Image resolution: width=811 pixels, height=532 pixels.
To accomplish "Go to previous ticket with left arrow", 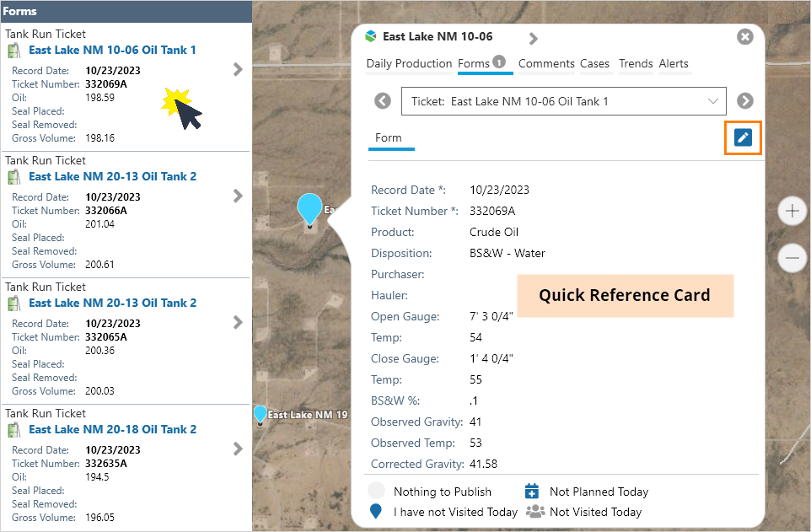I will click(383, 101).
